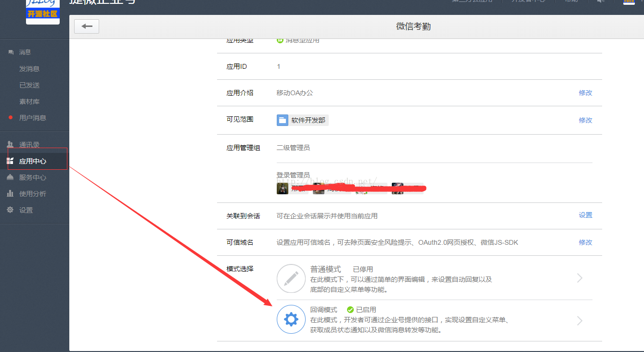The width and height of the screenshot is (644, 352).
Task: Click the 登录管理员 label
Action: pyautogui.click(x=293, y=175)
